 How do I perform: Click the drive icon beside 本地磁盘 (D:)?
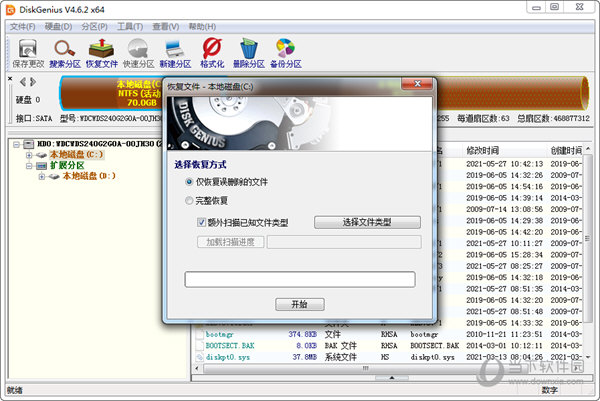coord(54,176)
